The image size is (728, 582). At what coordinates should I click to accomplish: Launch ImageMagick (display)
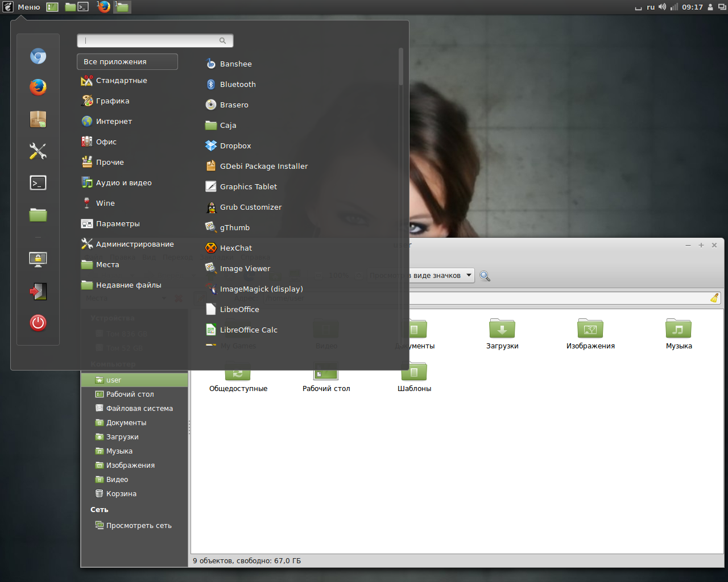pos(254,289)
